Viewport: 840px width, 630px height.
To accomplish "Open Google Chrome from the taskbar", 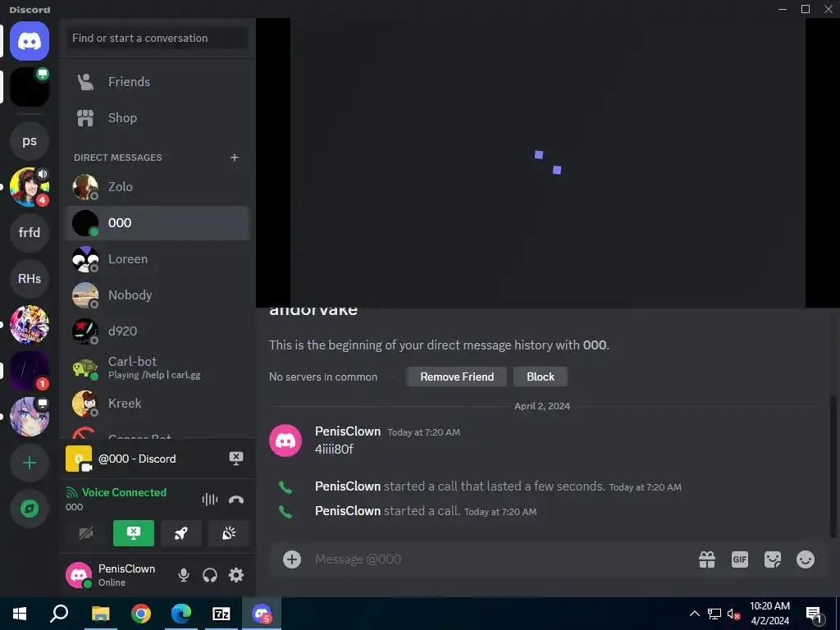I will (x=141, y=614).
